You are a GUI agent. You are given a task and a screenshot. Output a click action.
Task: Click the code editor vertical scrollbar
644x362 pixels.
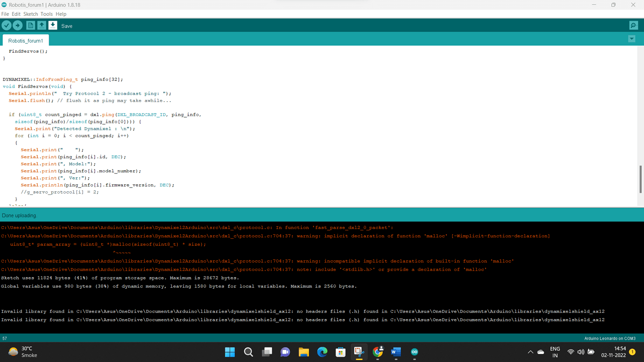pos(640,179)
